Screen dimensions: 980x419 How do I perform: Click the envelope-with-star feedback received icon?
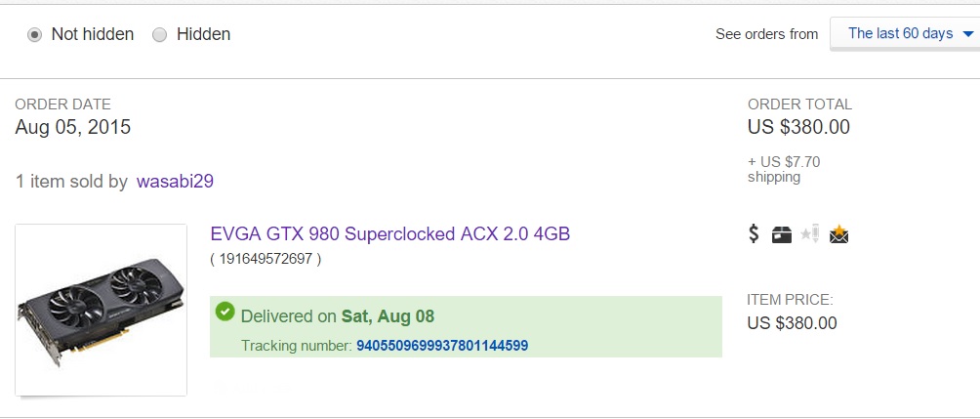click(838, 234)
